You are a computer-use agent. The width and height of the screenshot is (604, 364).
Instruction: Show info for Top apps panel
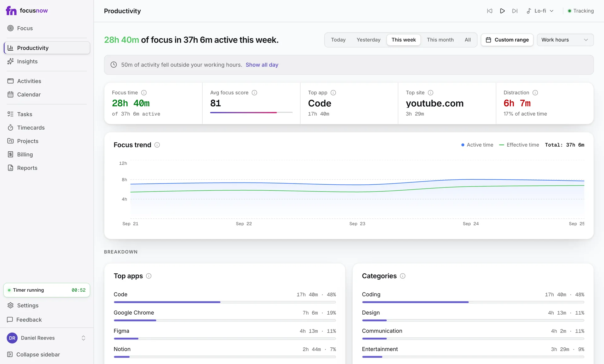(x=149, y=276)
